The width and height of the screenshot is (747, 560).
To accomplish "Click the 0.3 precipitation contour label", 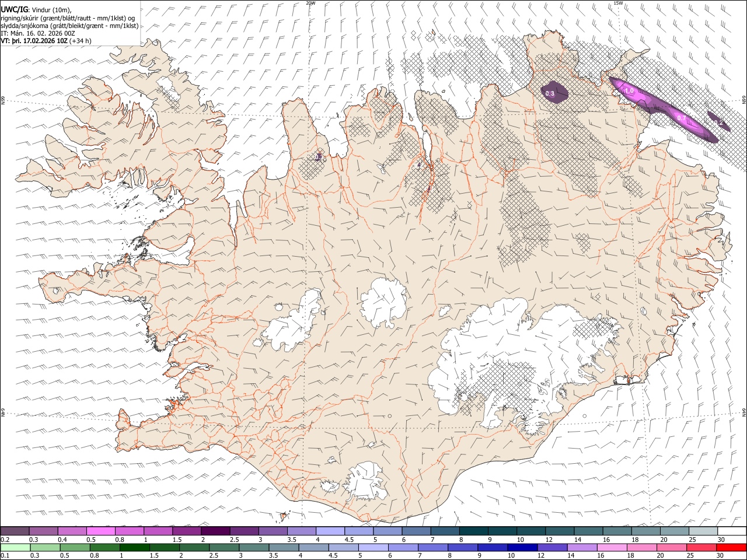I will click(x=550, y=93).
